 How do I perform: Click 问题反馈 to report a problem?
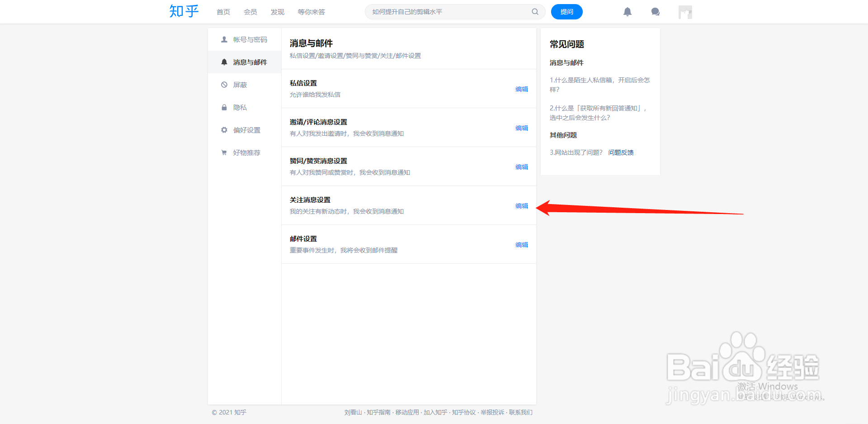[x=621, y=152]
